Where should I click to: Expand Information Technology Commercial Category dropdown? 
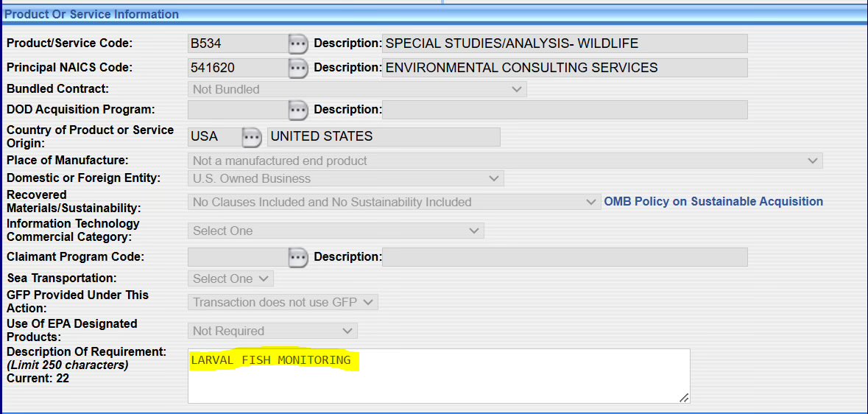pyautogui.click(x=336, y=231)
